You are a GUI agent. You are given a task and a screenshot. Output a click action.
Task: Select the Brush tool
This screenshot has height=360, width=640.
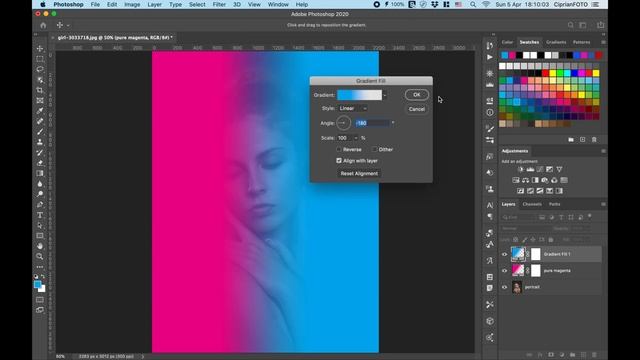[x=40, y=132]
